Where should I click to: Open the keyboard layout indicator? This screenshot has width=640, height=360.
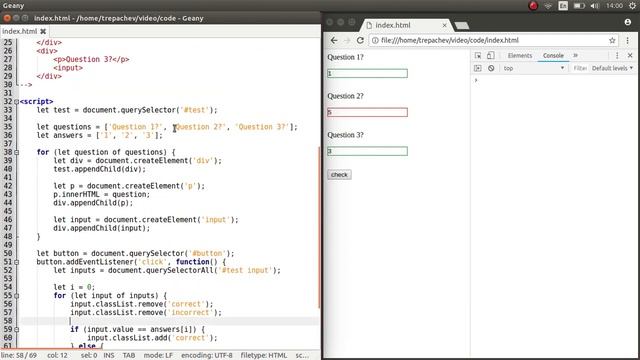click(563, 6)
